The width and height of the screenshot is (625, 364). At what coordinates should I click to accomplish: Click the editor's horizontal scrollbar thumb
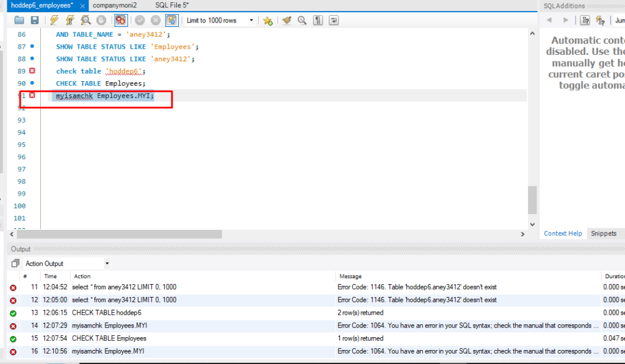point(119,234)
